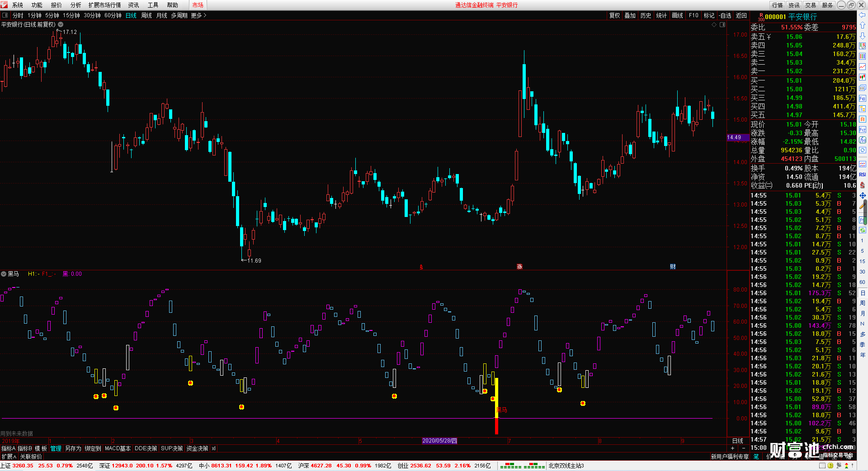Click the 复权 button

click(x=615, y=15)
